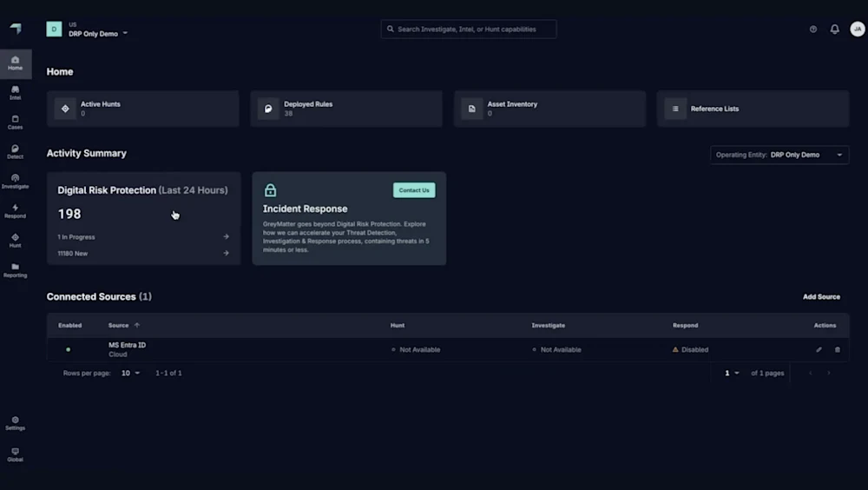
Task: Toggle the MS Entra ID enabled indicator
Action: (69, 349)
